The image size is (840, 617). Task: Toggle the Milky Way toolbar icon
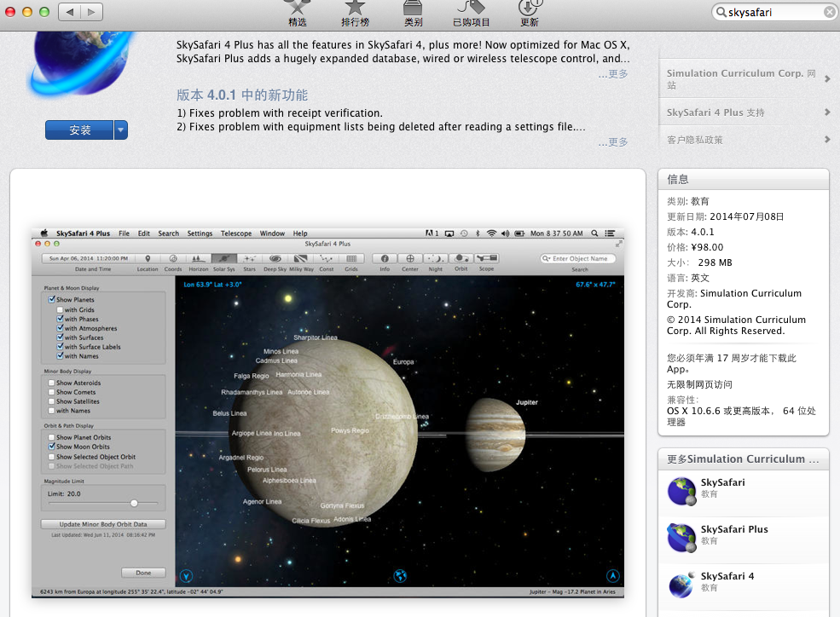click(300, 258)
